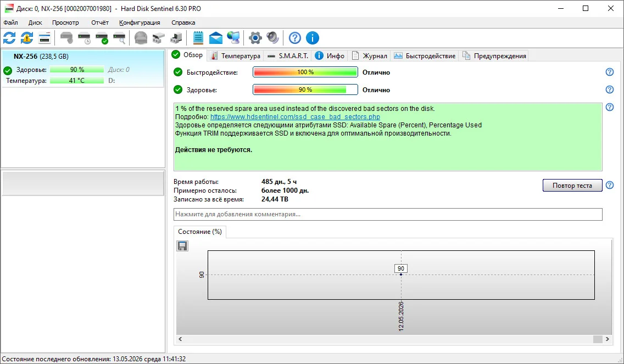Click the comment input field
Screen dimensions: 624x364
coord(388,214)
